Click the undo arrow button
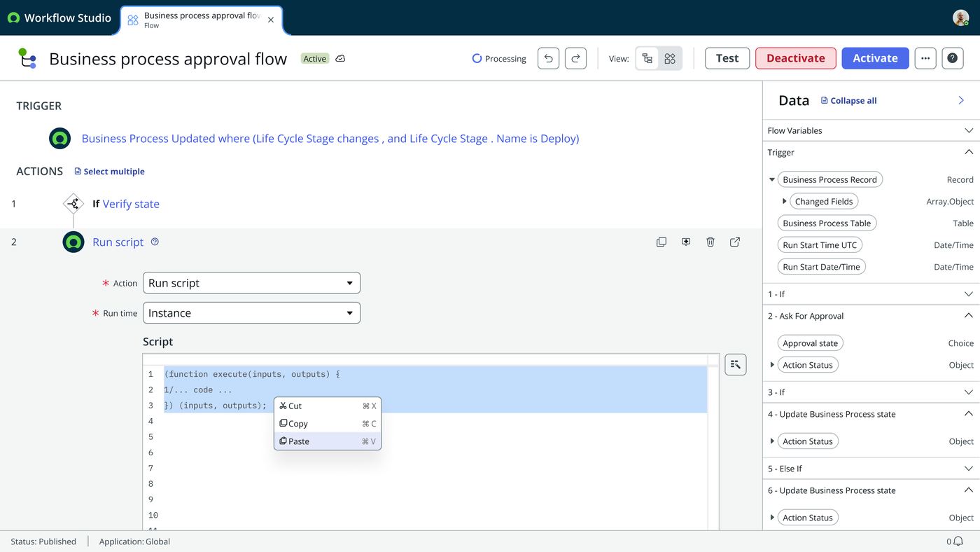Screen dimensions: 980x552 pyautogui.click(x=549, y=58)
